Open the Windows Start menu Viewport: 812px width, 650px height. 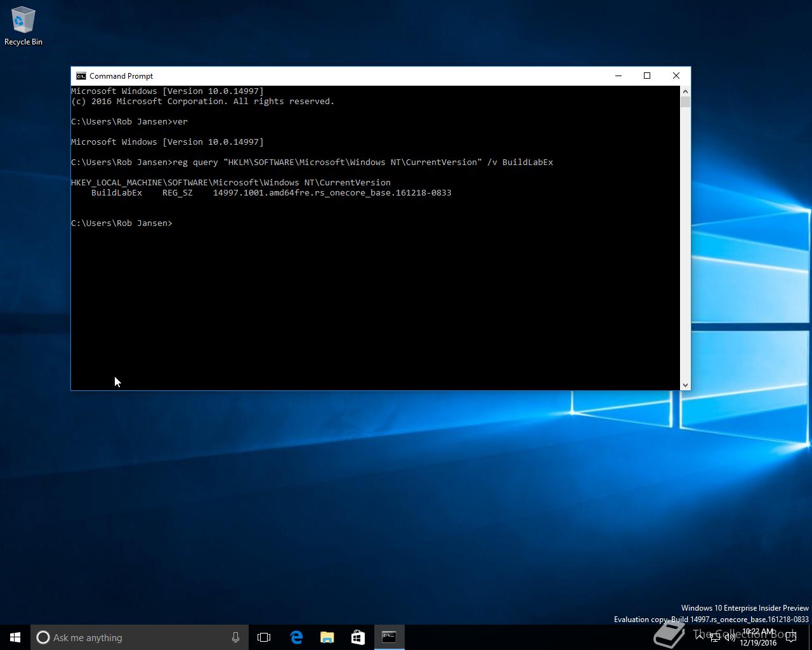[15, 637]
